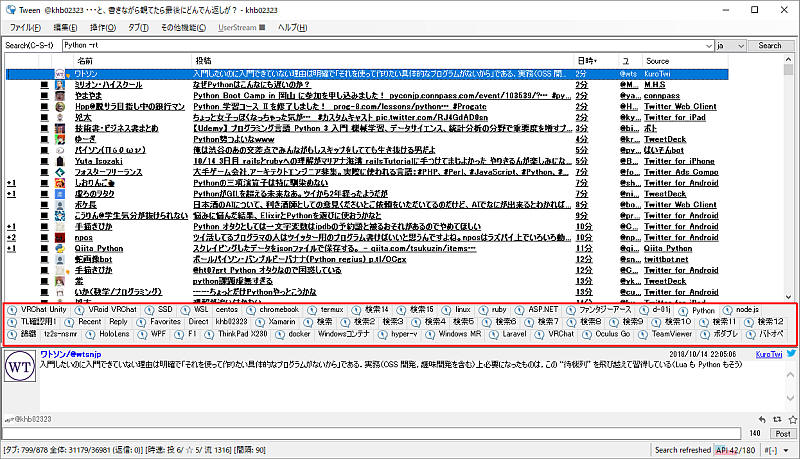Toggle the unread mark on the npos row
The image size is (800, 459).
pyautogui.click(x=45, y=238)
